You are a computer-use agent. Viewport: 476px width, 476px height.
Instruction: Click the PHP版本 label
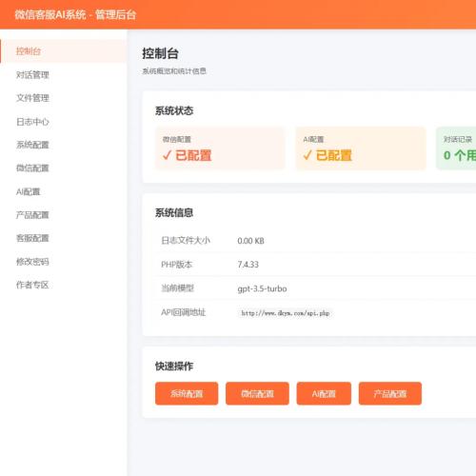pos(176,265)
